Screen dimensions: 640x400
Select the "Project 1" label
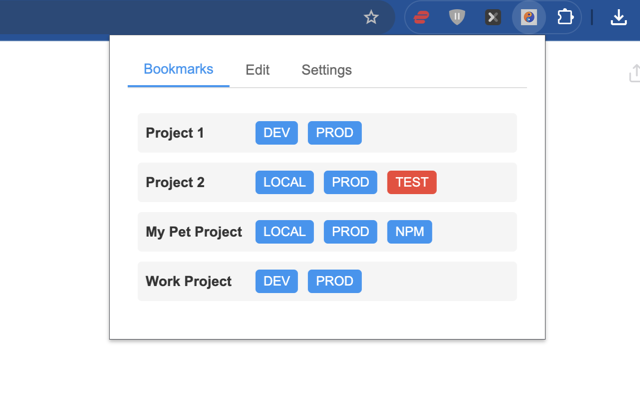point(175,133)
